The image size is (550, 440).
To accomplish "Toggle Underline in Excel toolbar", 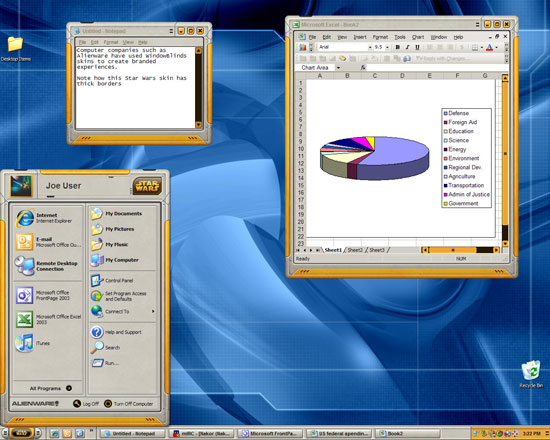I will coord(417,47).
